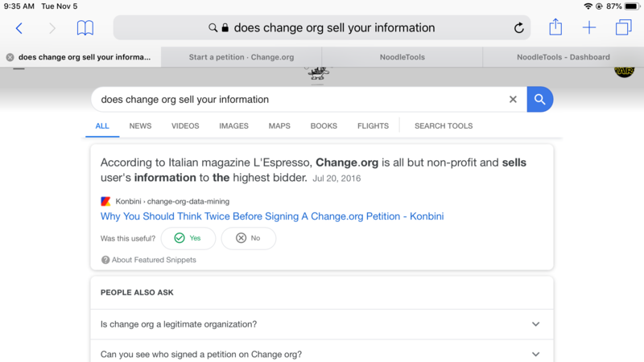
Task: Mark snippet not useful with No
Action: (248, 238)
